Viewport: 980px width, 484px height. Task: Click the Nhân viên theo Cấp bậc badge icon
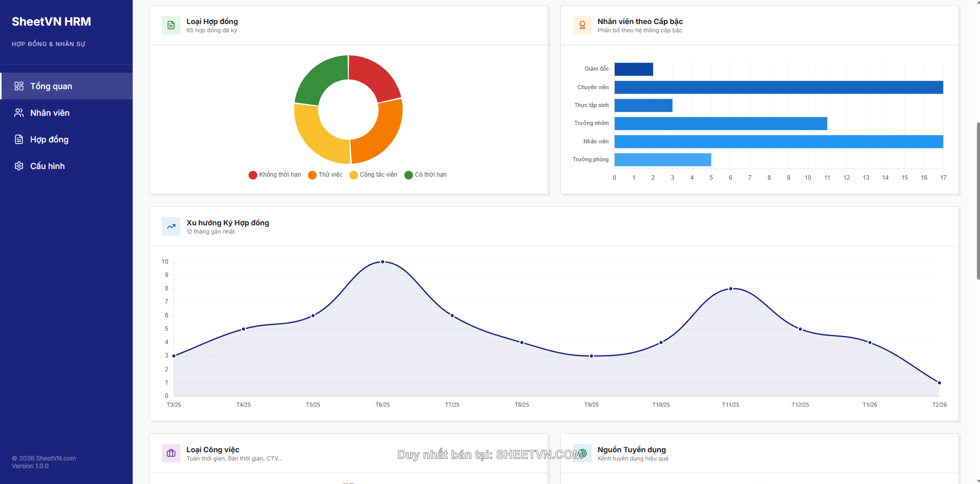tap(582, 25)
